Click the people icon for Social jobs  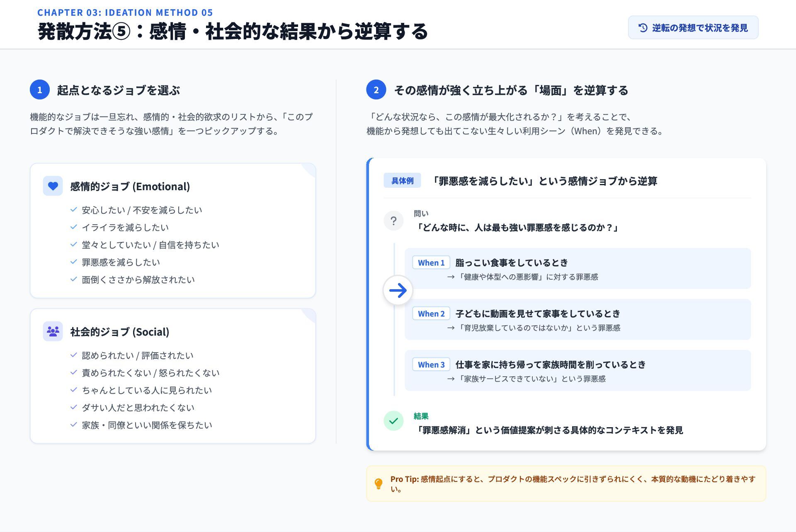pyautogui.click(x=53, y=331)
